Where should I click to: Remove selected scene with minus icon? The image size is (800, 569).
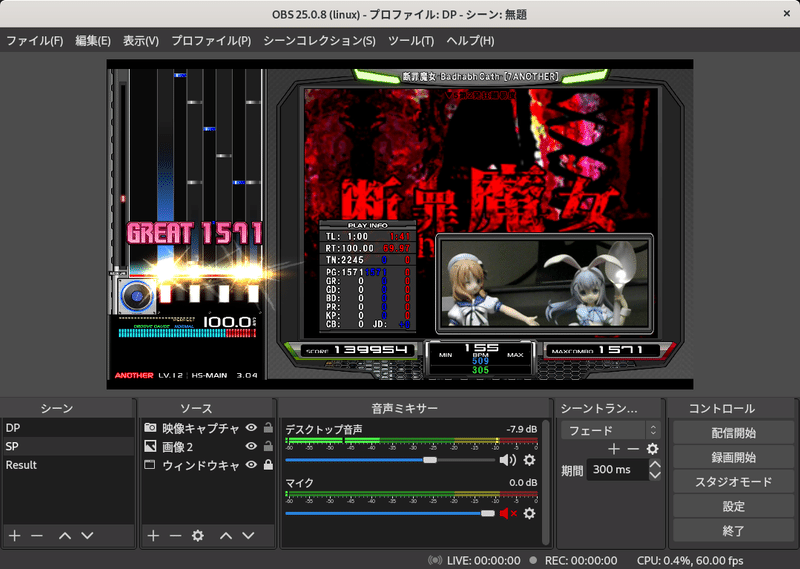(x=37, y=535)
